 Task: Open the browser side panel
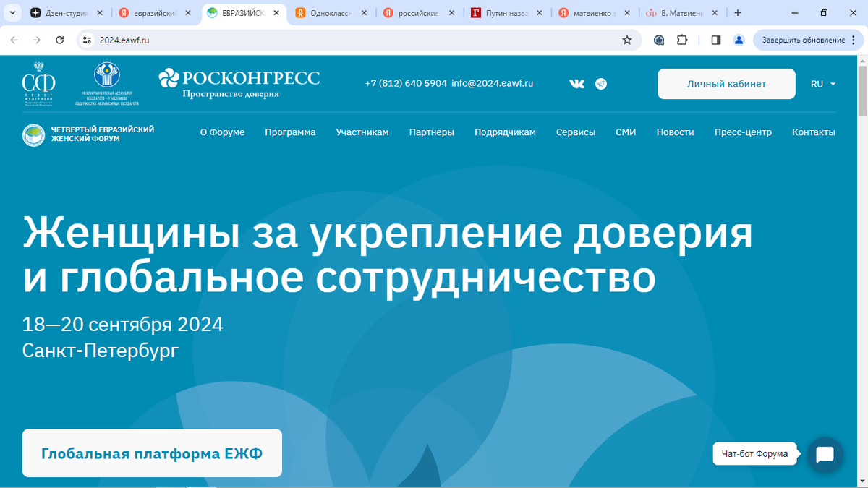[x=716, y=40]
